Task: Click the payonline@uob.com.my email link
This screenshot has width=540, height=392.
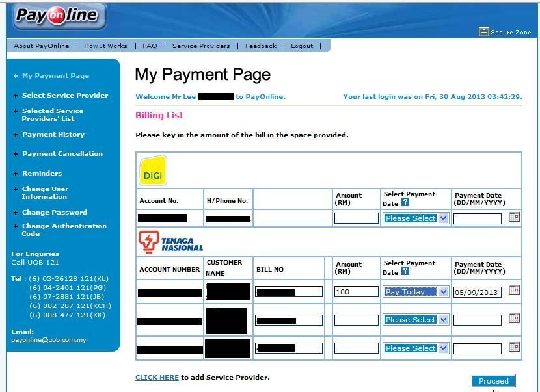Action: (x=48, y=340)
